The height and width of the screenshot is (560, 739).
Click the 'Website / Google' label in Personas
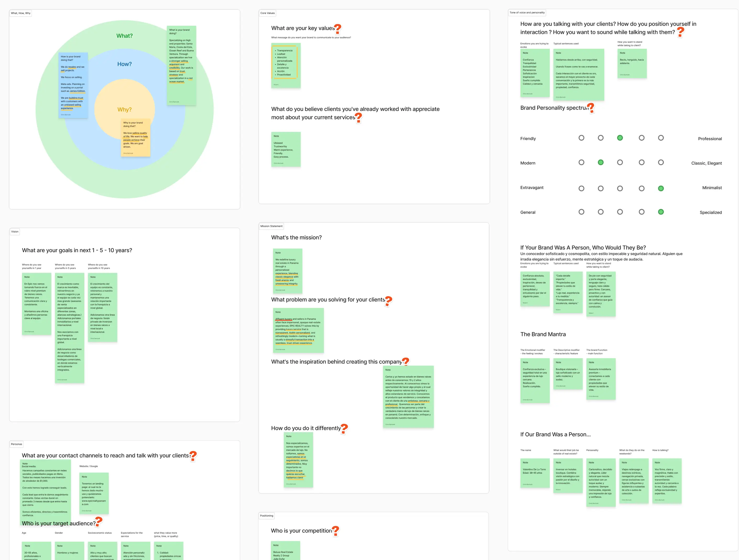pyautogui.click(x=89, y=466)
